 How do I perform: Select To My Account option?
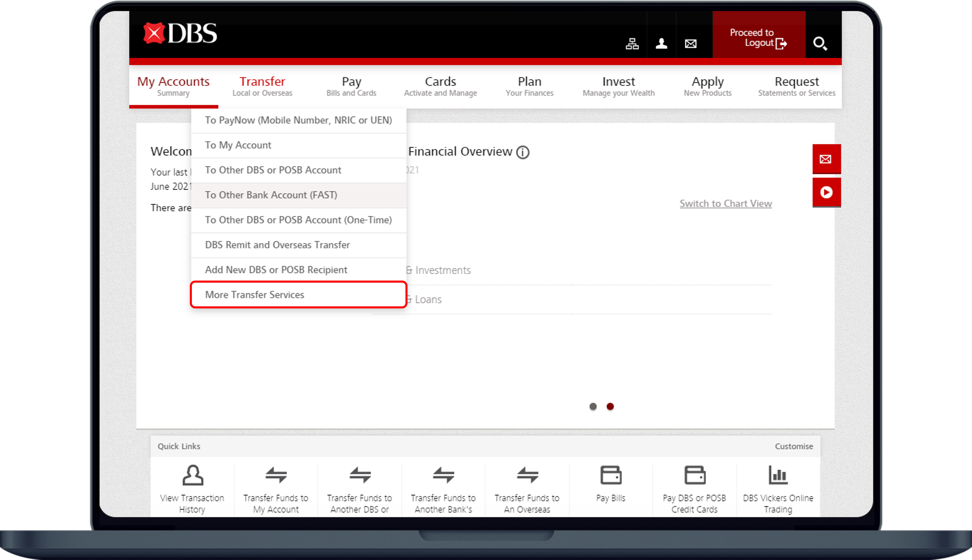[299, 145]
